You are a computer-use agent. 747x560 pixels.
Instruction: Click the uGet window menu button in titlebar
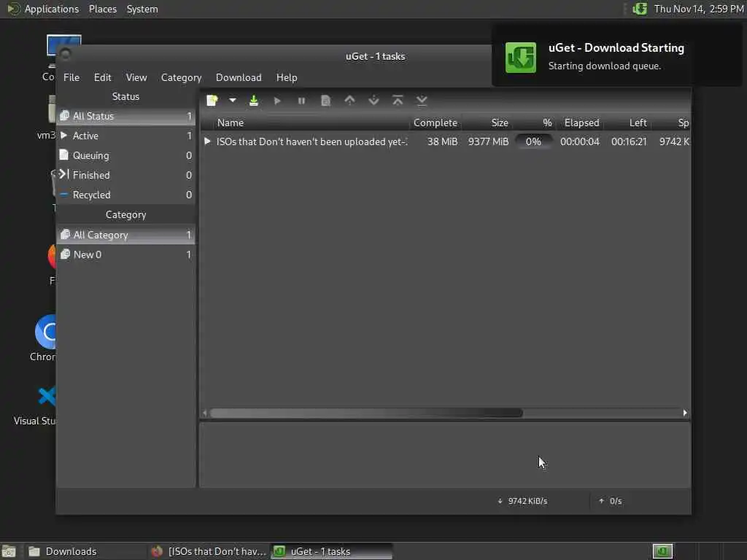click(65, 54)
